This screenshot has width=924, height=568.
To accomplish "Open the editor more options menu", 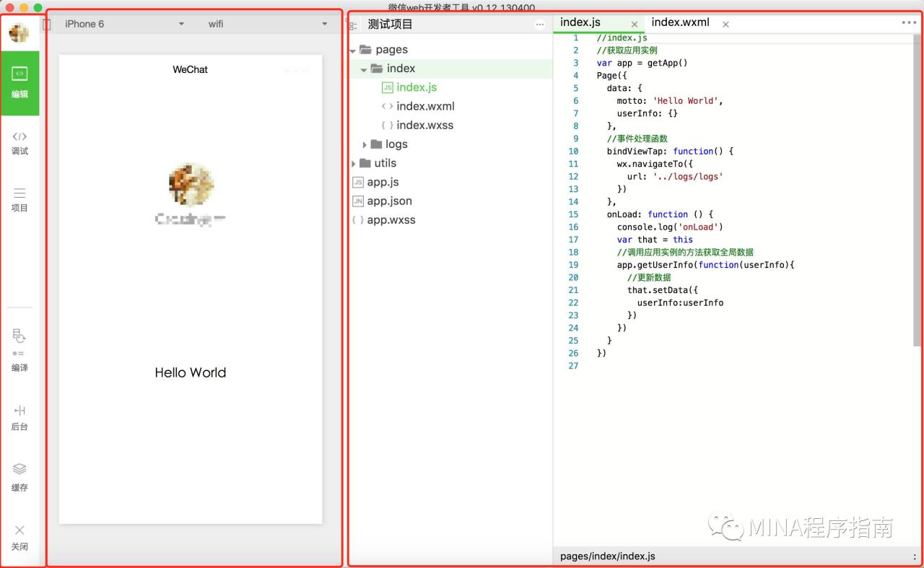I will coord(908,22).
